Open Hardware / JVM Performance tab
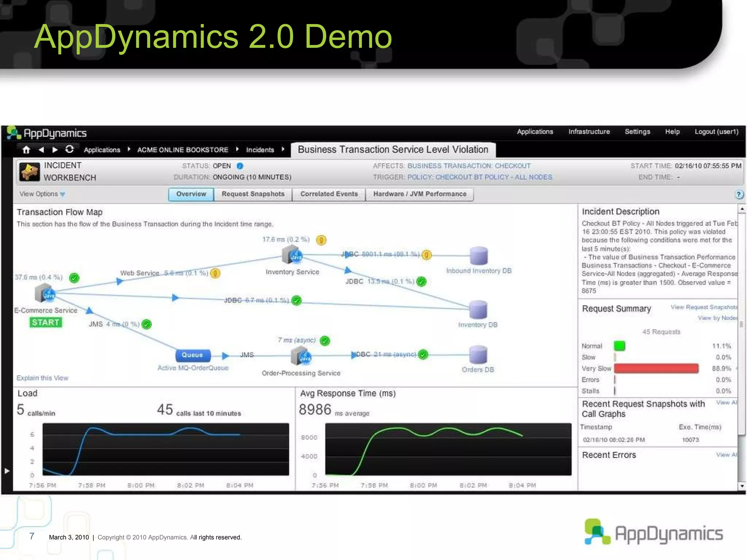Image resolution: width=747 pixels, height=560 pixels. (420, 194)
